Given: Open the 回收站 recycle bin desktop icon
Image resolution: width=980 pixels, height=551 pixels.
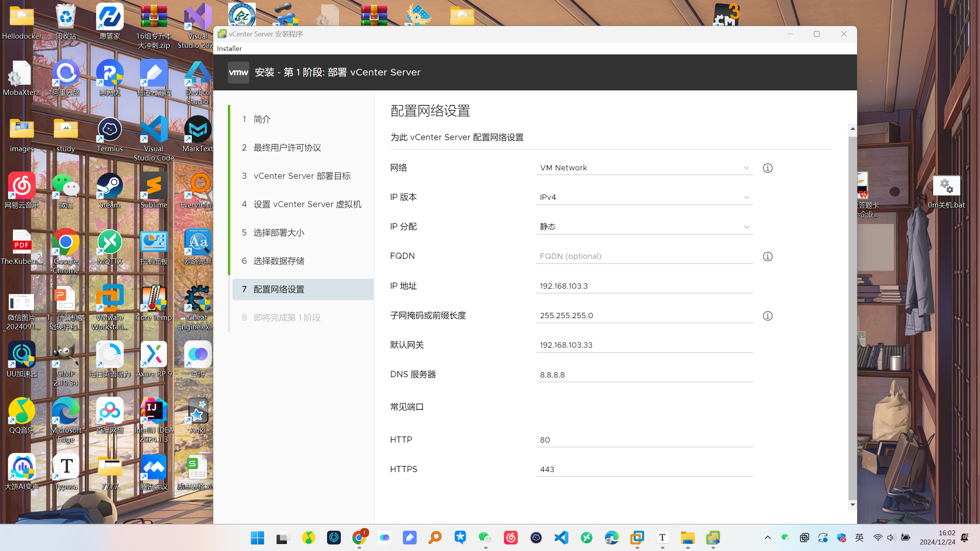Looking at the screenshot, I should click(x=66, y=22).
